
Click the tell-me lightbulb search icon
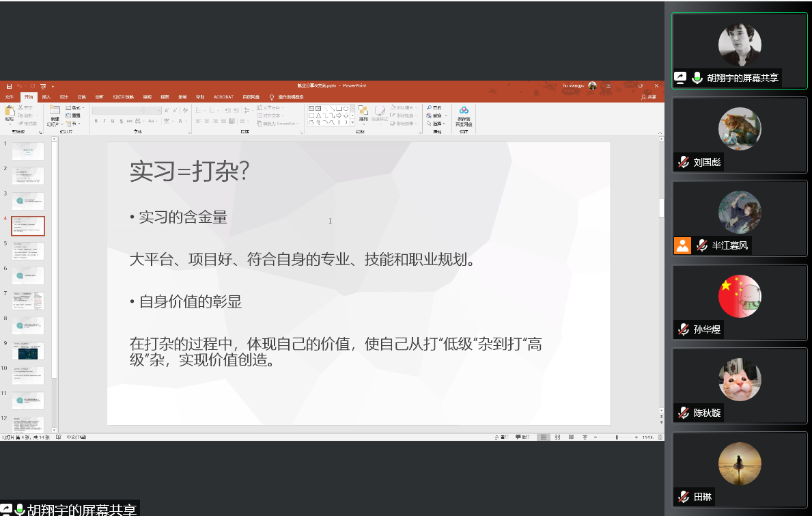coord(272,97)
